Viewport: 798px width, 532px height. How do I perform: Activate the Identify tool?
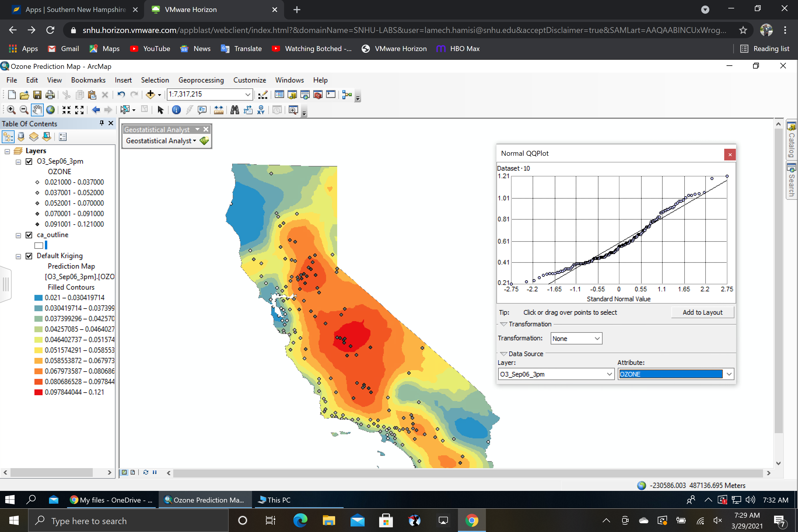pos(176,110)
